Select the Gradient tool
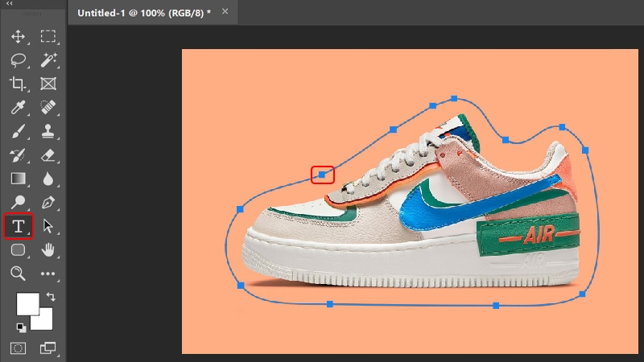The width and height of the screenshot is (644, 362). pos(18,179)
